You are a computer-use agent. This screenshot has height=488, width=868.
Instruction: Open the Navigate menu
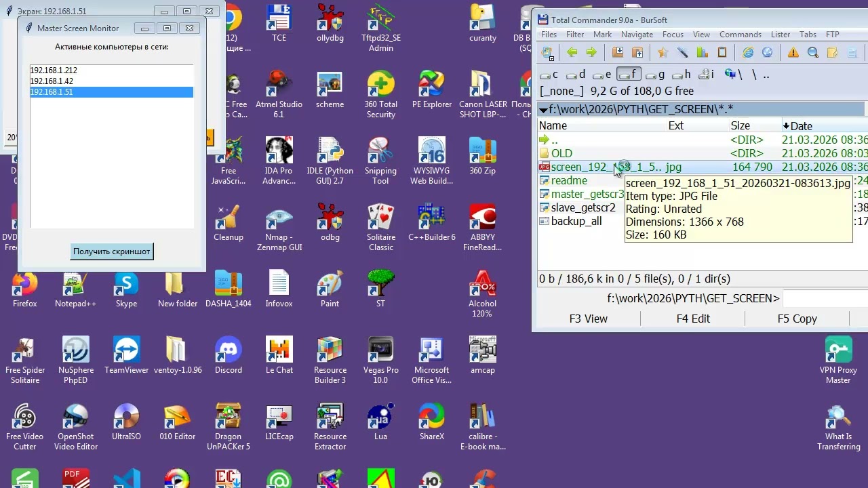(637, 35)
